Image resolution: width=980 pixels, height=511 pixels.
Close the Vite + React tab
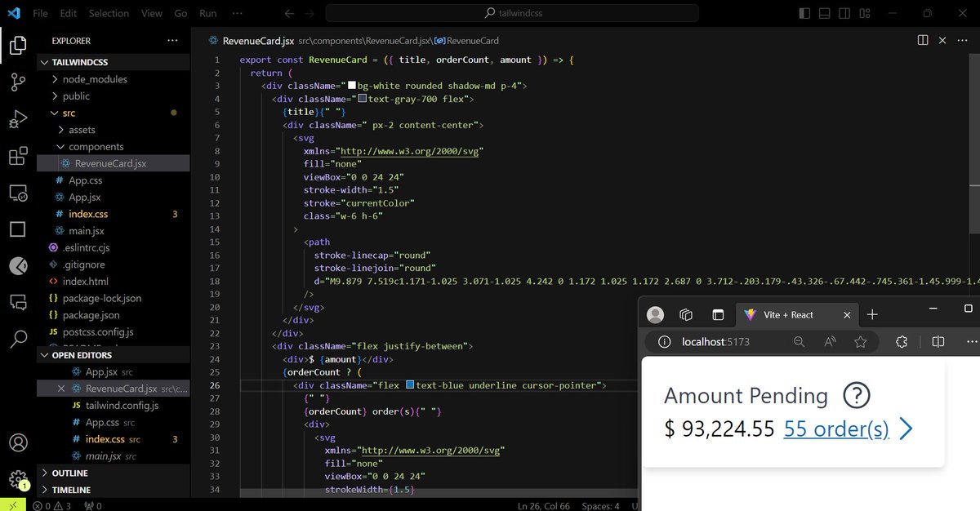[847, 315]
